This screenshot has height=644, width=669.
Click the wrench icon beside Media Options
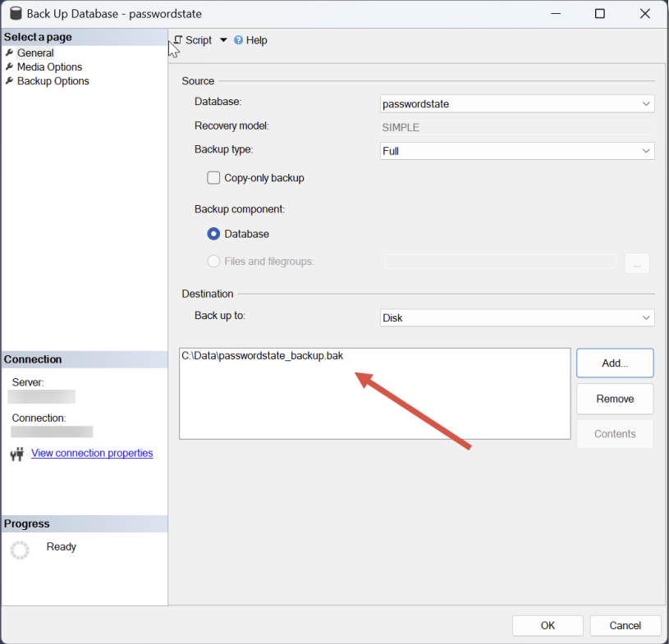point(9,67)
